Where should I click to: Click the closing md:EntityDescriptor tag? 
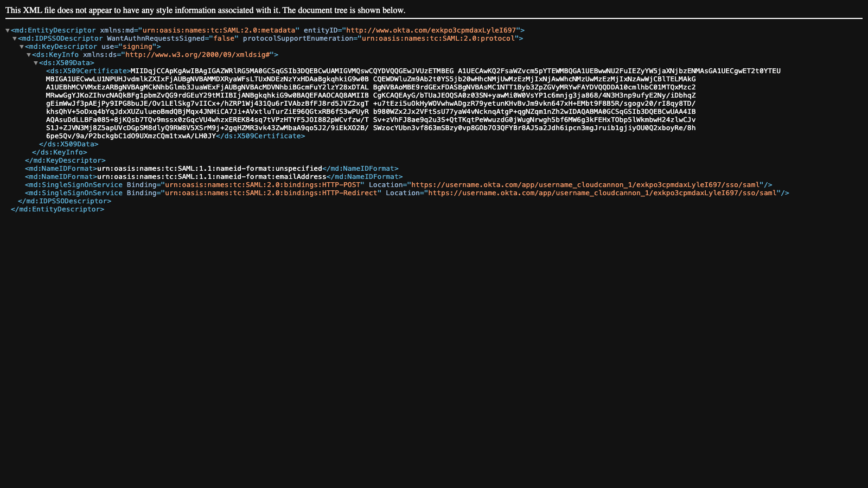[58, 209]
